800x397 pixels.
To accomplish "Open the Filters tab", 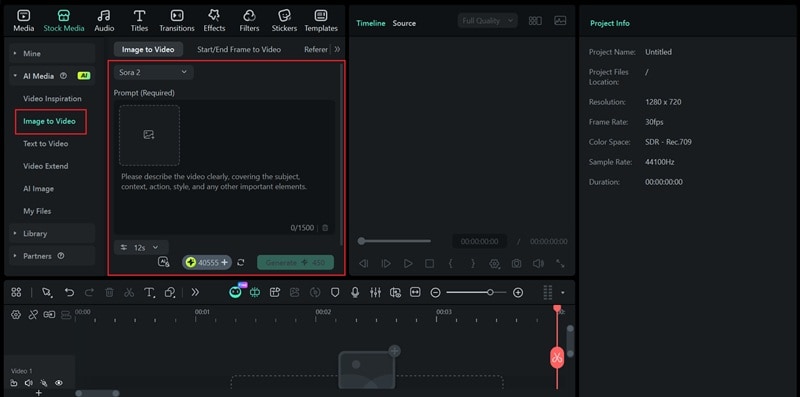I will click(x=249, y=21).
